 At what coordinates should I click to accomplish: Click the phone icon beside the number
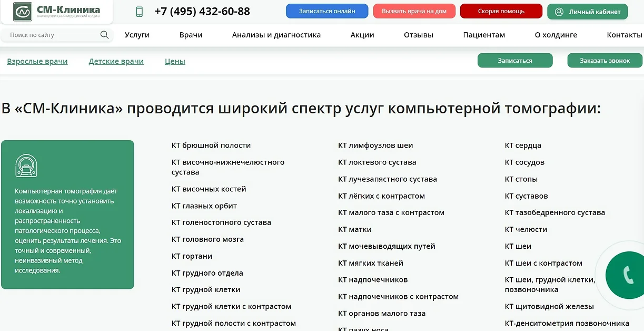tap(140, 12)
